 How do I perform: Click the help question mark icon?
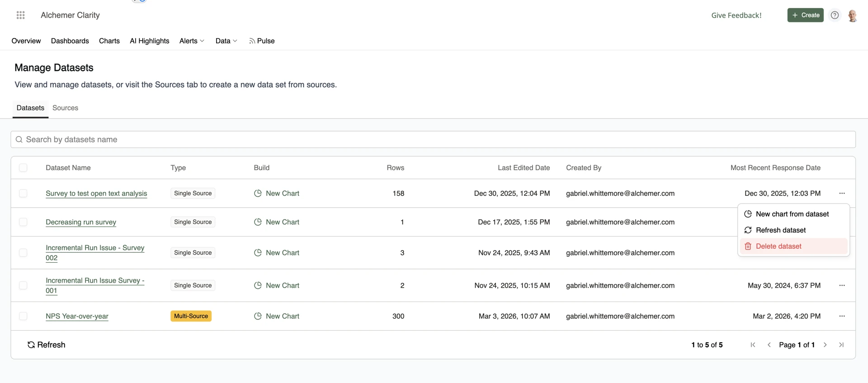[835, 15]
